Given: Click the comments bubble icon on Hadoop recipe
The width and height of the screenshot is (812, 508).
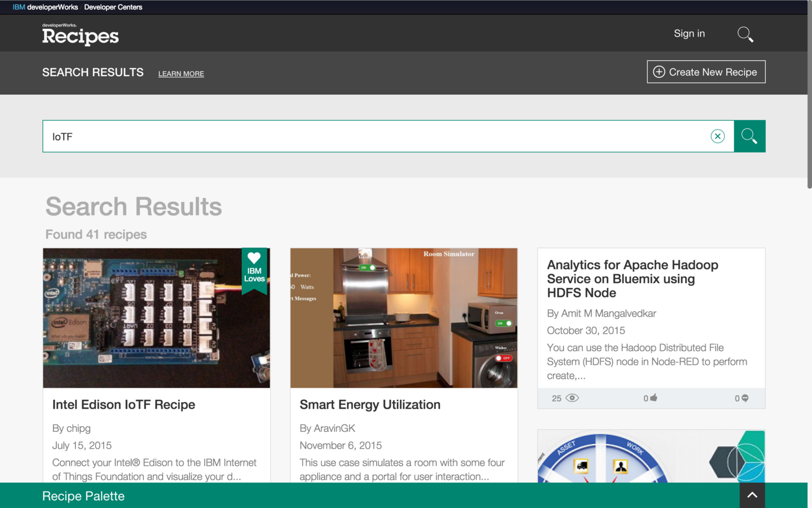Looking at the screenshot, I should pyautogui.click(x=745, y=398).
